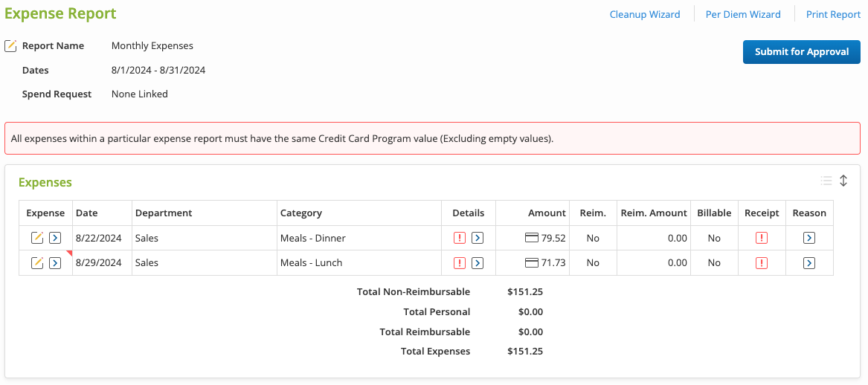
Task: Click Details warning icon for Meals - Dinner
Action: (460, 238)
